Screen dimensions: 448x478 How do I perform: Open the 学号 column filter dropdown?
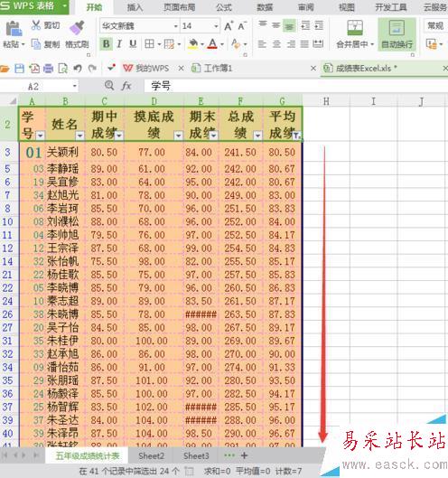click(x=41, y=135)
